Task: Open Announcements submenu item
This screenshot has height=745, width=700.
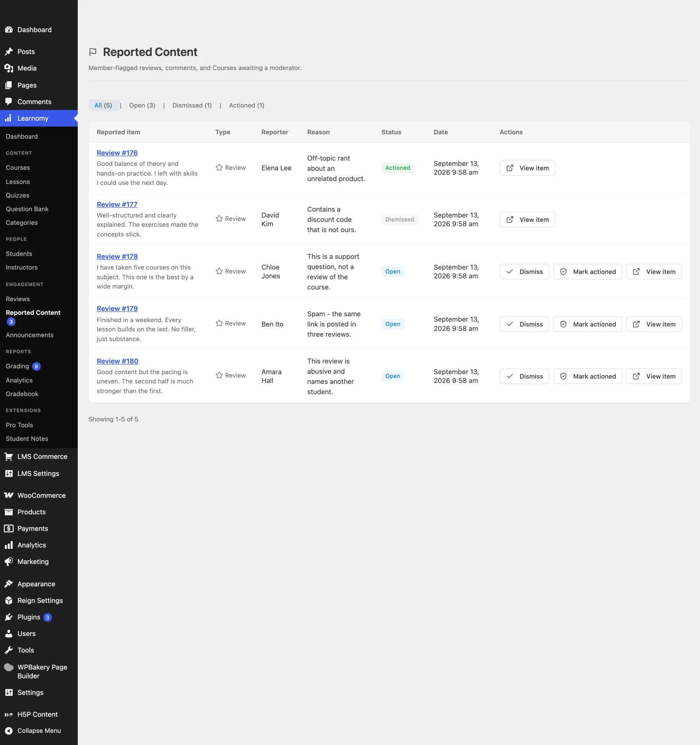Action: pyautogui.click(x=30, y=335)
